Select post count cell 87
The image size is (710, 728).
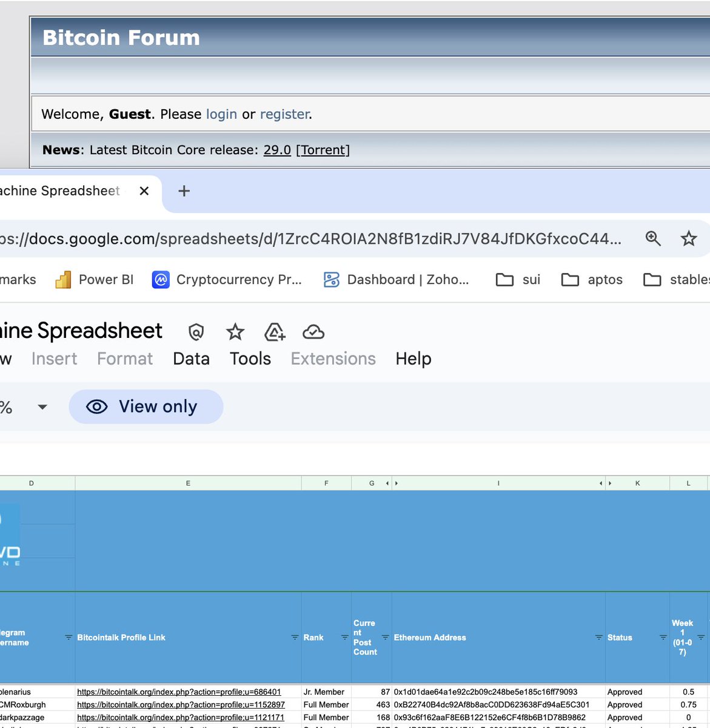pyautogui.click(x=372, y=692)
